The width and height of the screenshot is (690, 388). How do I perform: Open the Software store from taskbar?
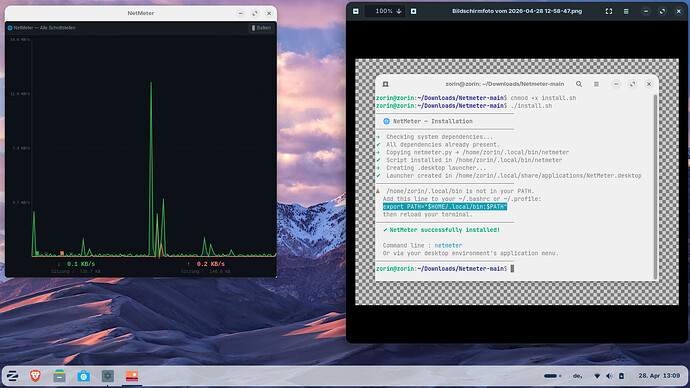pyautogui.click(x=84, y=376)
